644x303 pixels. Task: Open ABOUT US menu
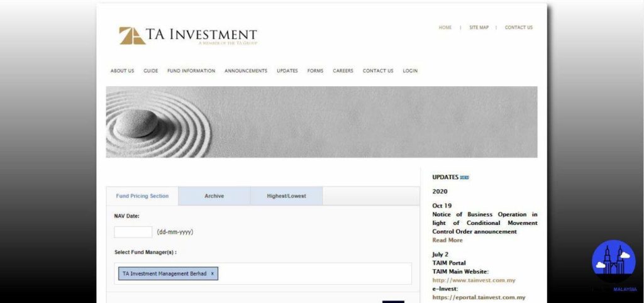pos(122,70)
